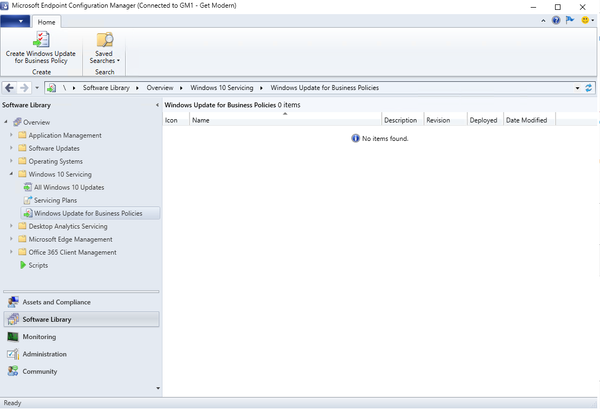Select the Software Updates tree item

pyautogui.click(x=54, y=148)
